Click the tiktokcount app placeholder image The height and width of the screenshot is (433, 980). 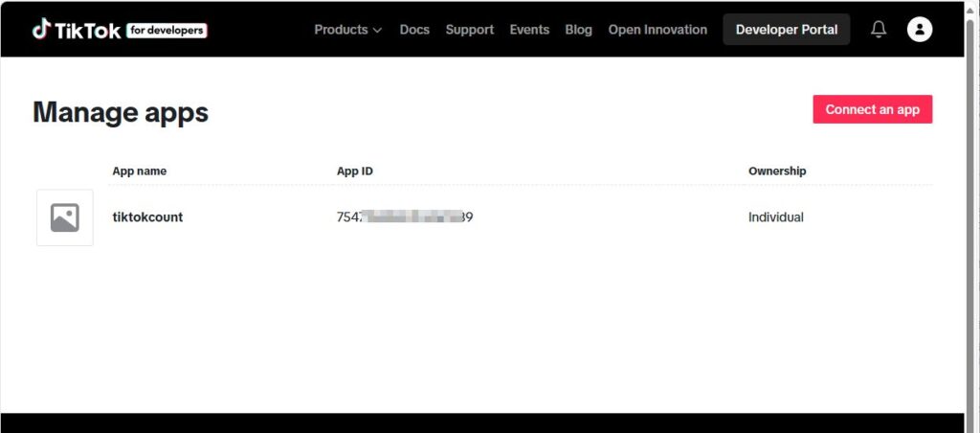pos(65,217)
